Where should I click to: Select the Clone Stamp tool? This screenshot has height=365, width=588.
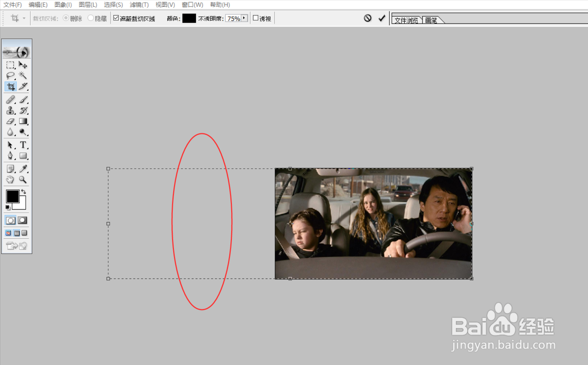coord(11,111)
